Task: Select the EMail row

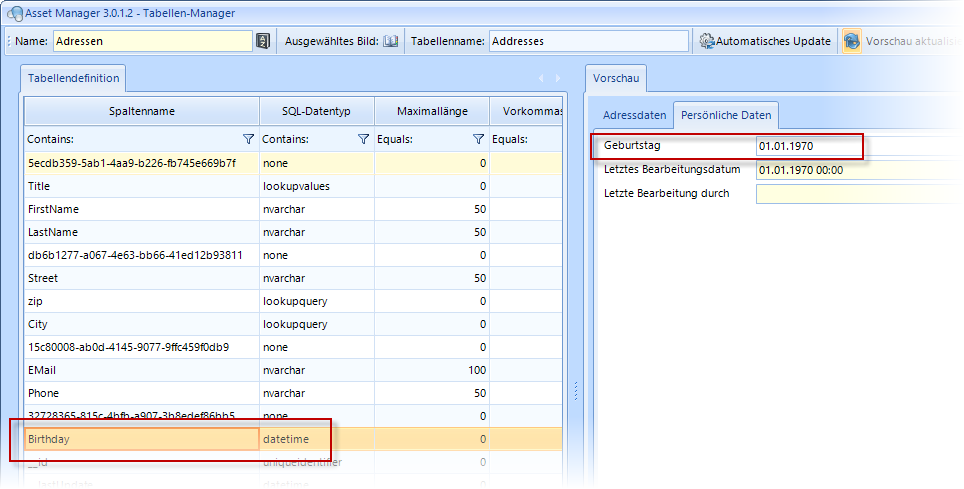Action: (x=293, y=370)
